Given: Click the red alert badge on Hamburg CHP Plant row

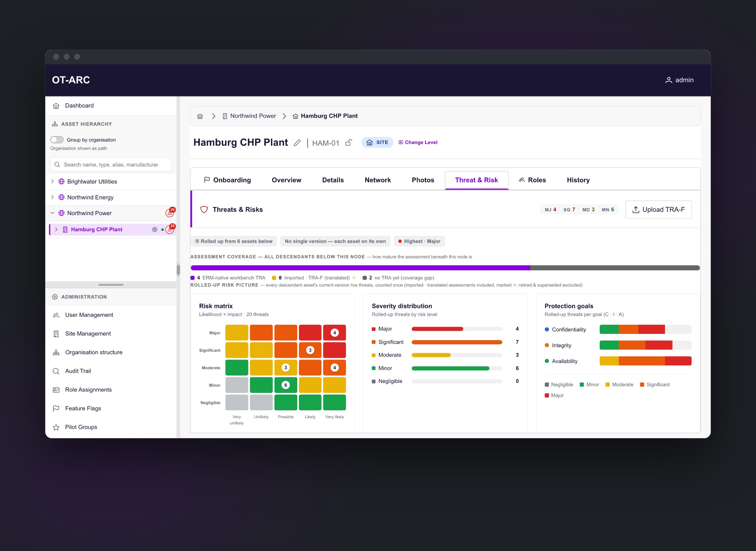Looking at the screenshot, I should [170, 229].
